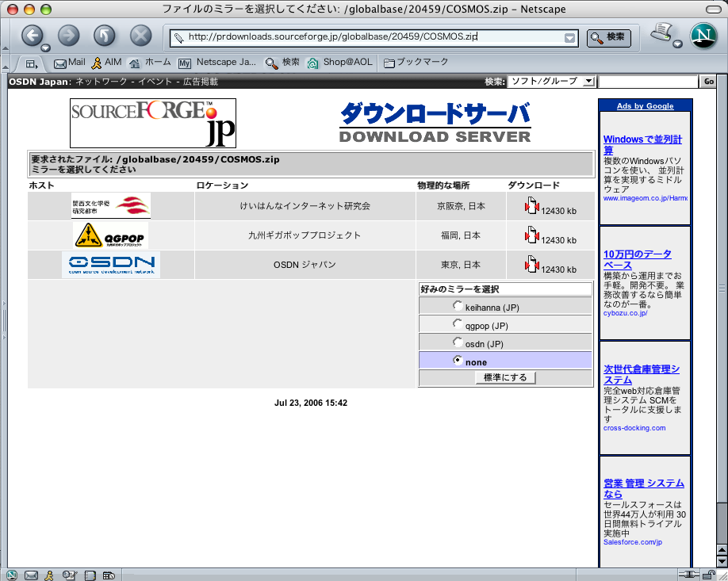Image resolution: width=728 pixels, height=581 pixels.
Task: Open the cross-docking.com ad URL
Action: tap(634, 428)
